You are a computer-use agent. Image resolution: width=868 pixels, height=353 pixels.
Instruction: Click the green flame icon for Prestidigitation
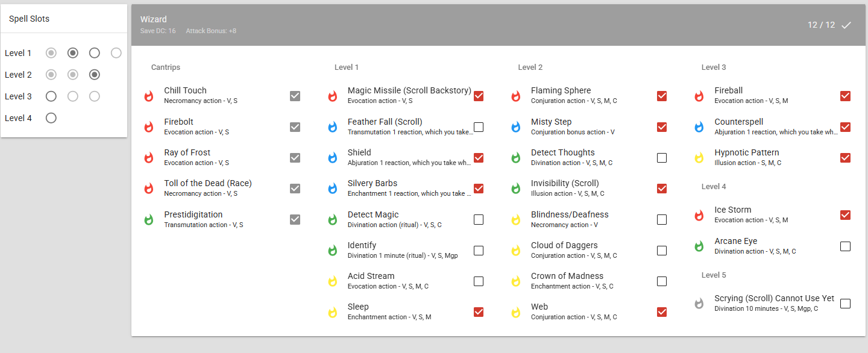tap(149, 220)
